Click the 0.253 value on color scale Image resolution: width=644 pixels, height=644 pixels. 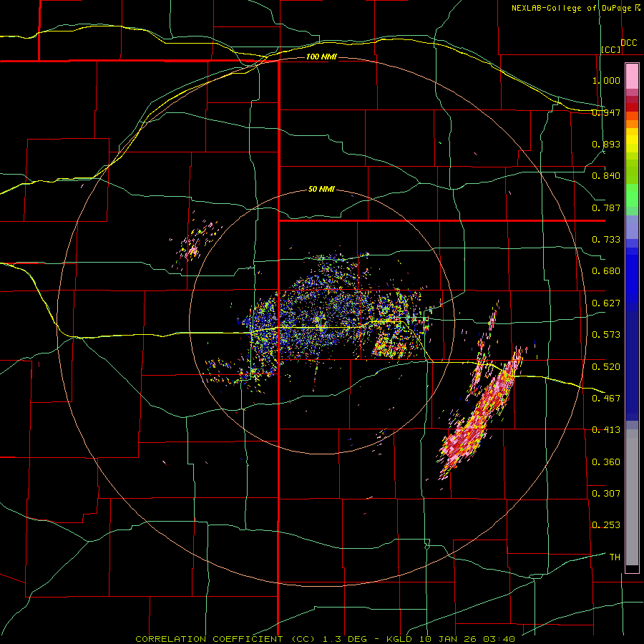pos(606,525)
